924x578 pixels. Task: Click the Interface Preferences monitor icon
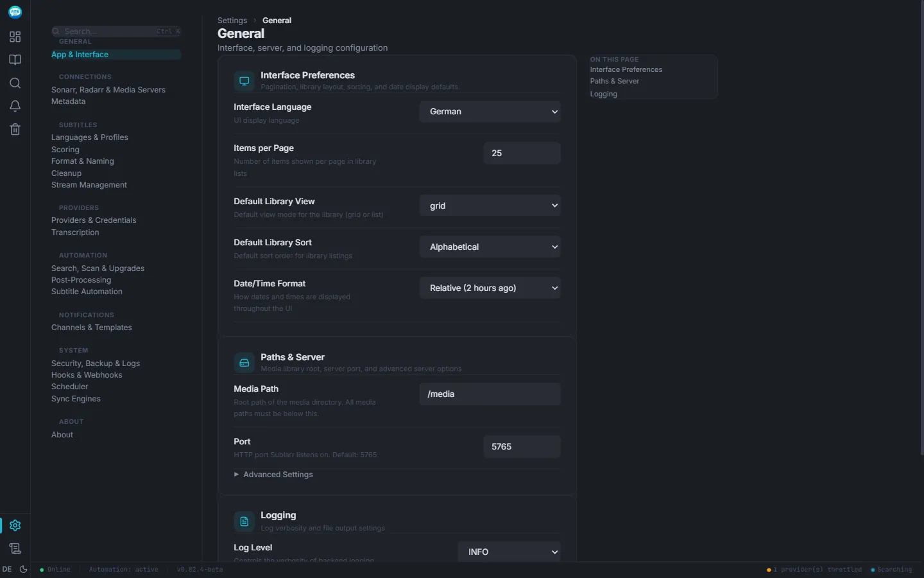244,81
